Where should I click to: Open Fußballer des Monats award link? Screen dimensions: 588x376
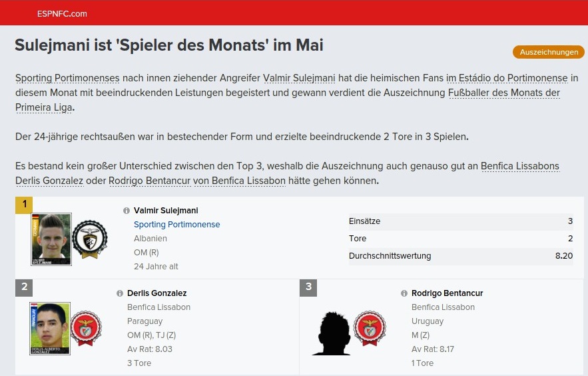(x=503, y=93)
